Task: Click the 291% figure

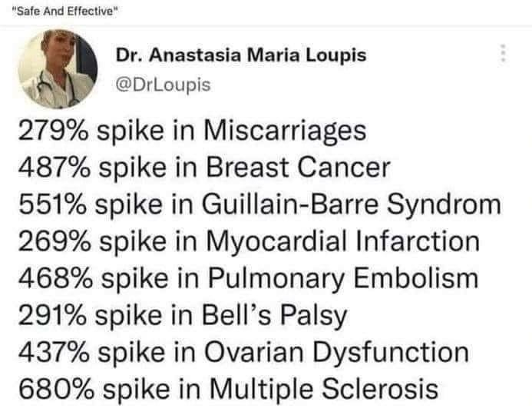Action: (52, 316)
